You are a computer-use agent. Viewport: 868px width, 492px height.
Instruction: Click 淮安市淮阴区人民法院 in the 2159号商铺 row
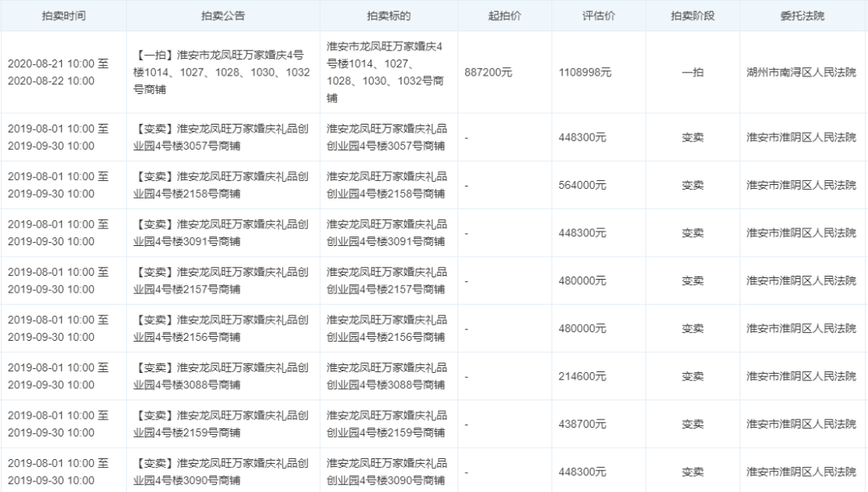pos(801,424)
